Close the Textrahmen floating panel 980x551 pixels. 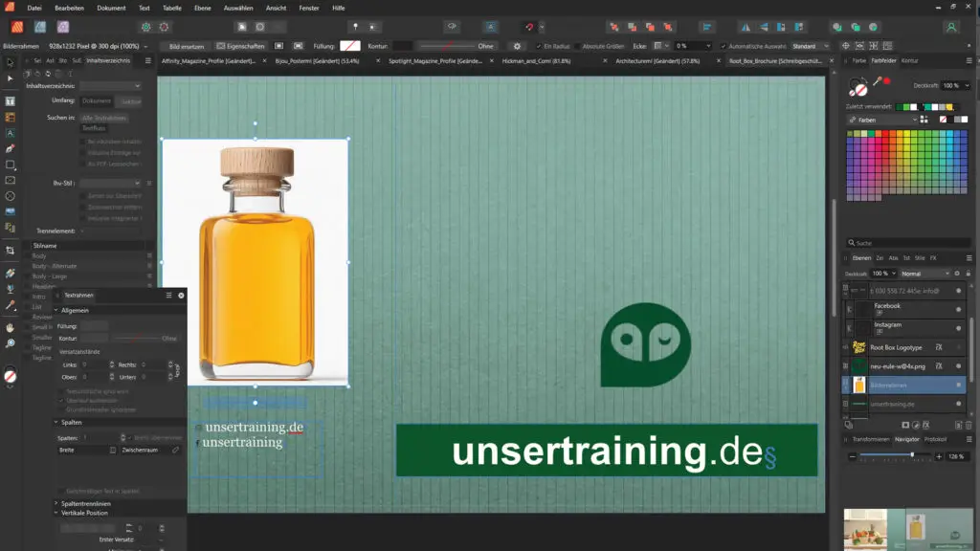click(181, 296)
